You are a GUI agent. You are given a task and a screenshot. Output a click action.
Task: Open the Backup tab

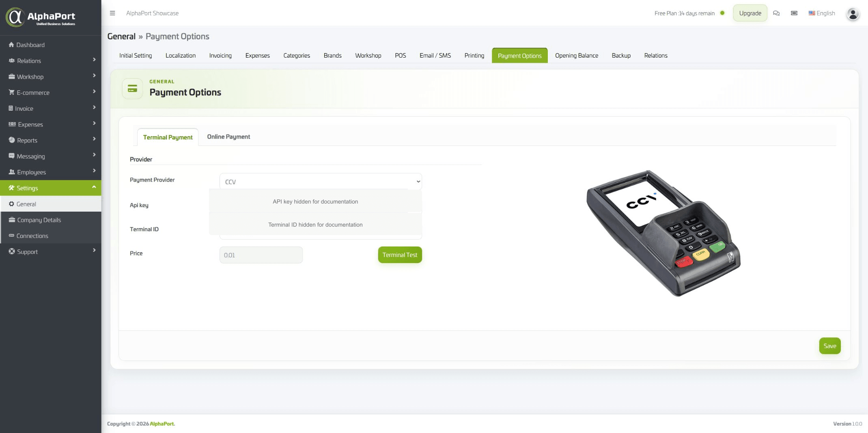(x=621, y=56)
